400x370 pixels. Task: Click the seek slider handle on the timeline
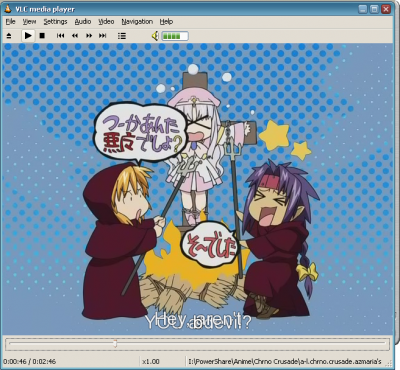pos(115,343)
